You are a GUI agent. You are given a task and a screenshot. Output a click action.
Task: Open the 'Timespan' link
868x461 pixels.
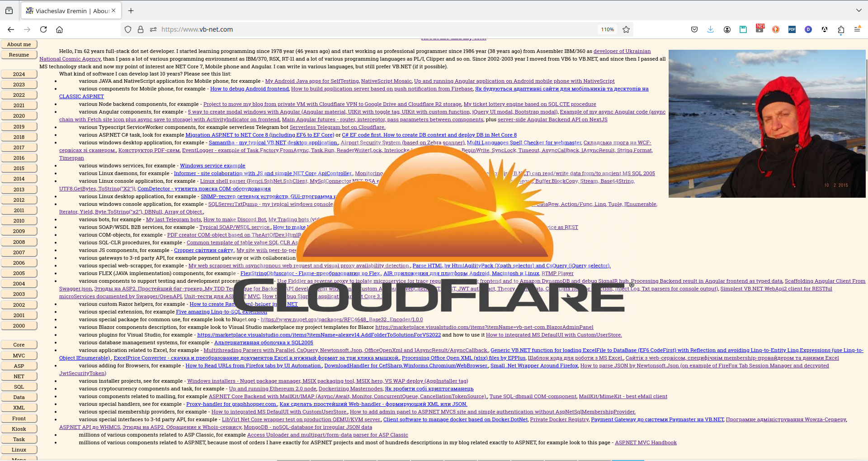pyautogui.click(x=71, y=158)
